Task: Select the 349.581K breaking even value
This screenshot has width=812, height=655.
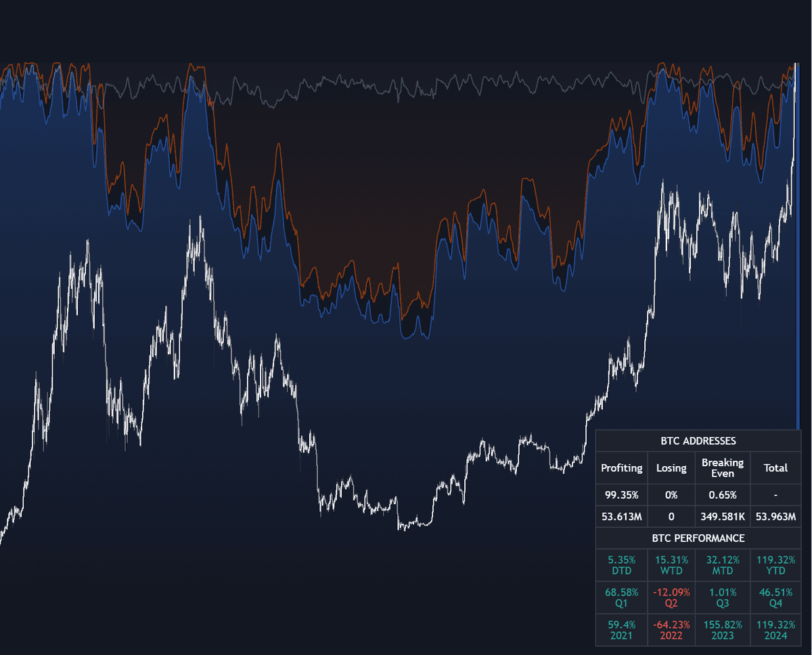Action: click(x=722, y=517)
